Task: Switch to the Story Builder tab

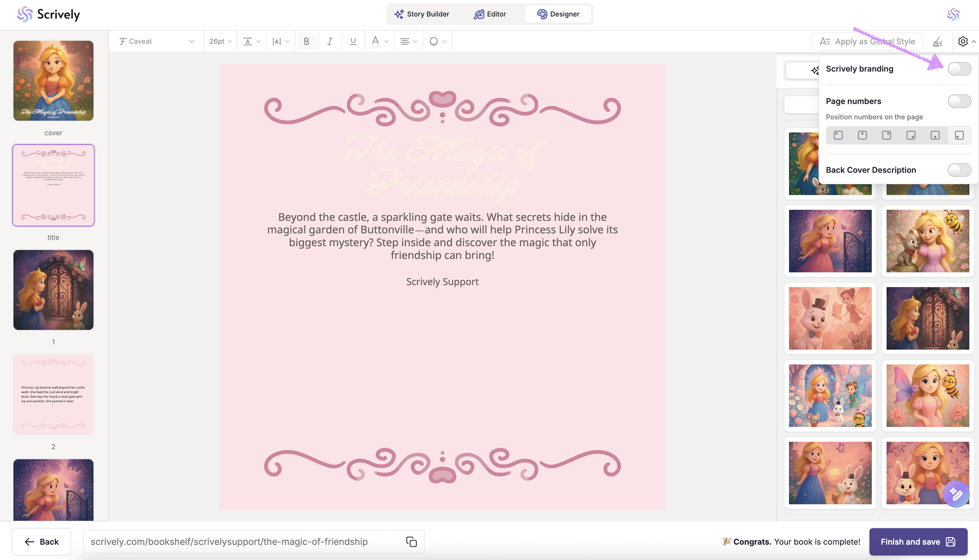Action: (422, 14)
